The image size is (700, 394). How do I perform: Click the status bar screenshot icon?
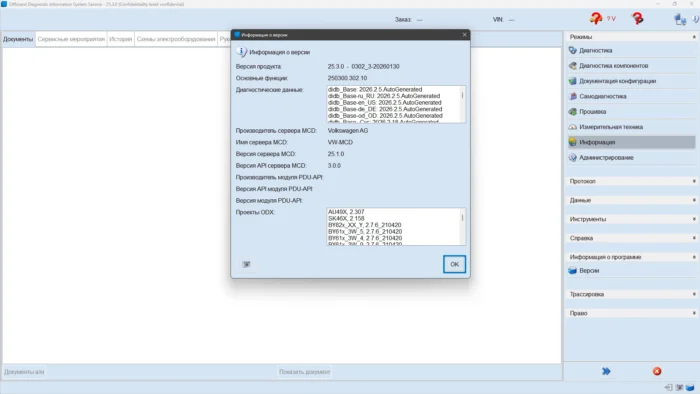pos(679,387)
